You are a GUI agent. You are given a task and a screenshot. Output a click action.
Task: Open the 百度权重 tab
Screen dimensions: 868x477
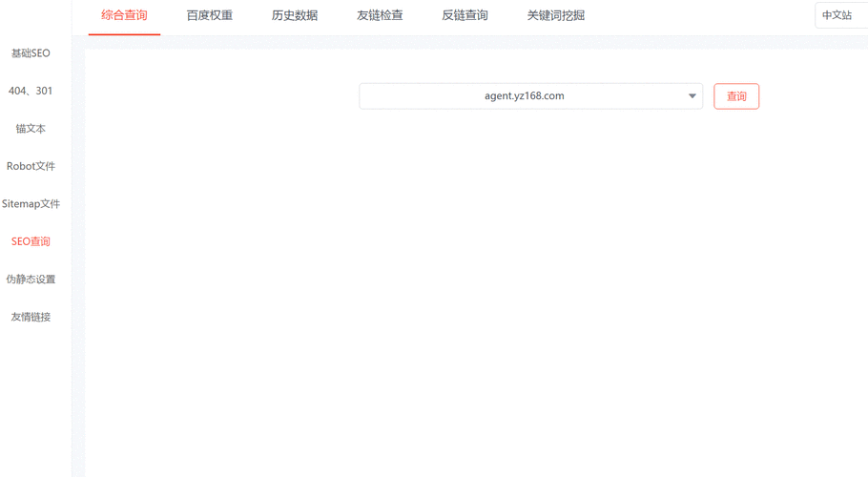209,15
